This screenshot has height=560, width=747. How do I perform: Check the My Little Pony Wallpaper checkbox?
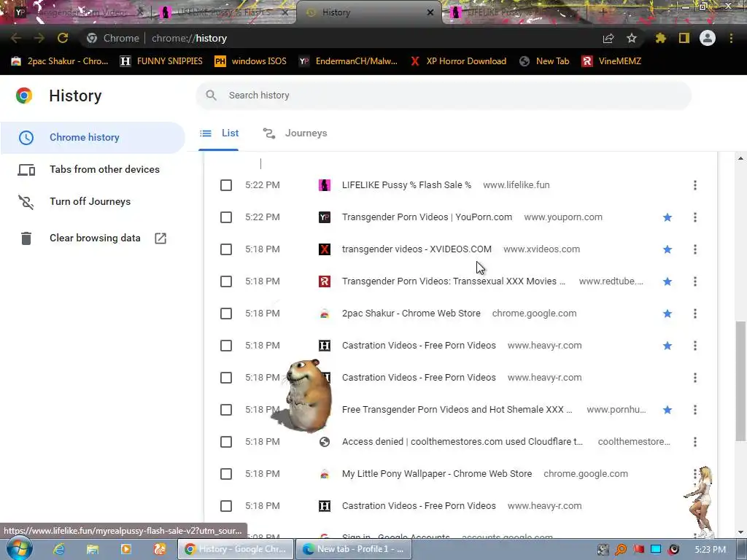226,474
